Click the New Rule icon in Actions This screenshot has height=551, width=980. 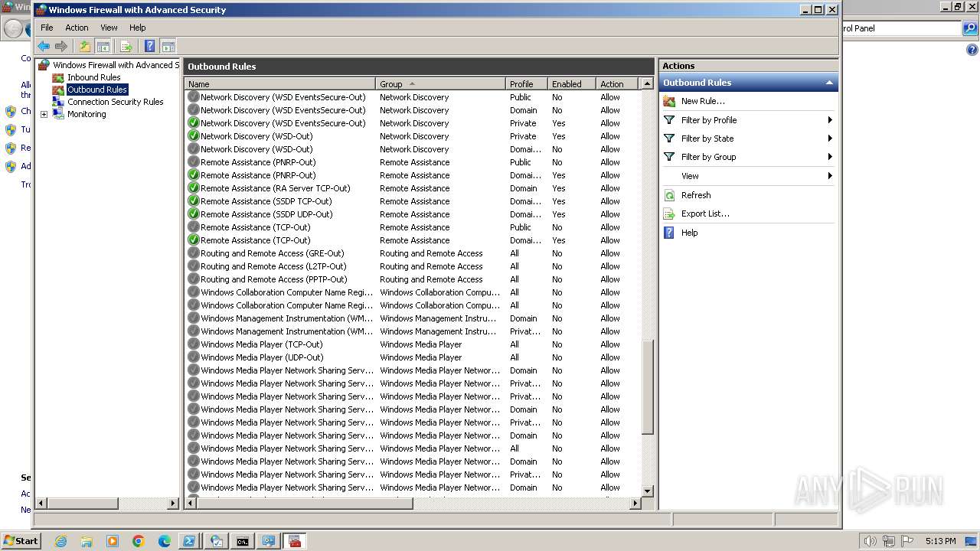tap(669, 101)
